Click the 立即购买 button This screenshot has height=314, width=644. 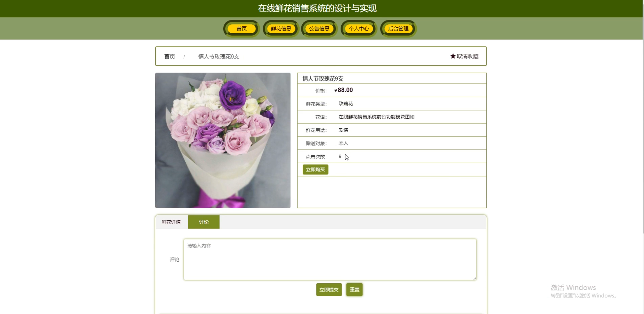(315, 170)
